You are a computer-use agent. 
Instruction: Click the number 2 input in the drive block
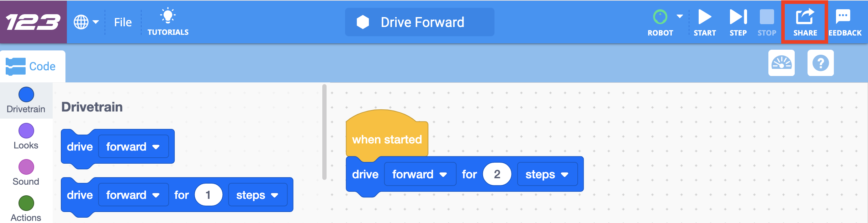[498, 174]
